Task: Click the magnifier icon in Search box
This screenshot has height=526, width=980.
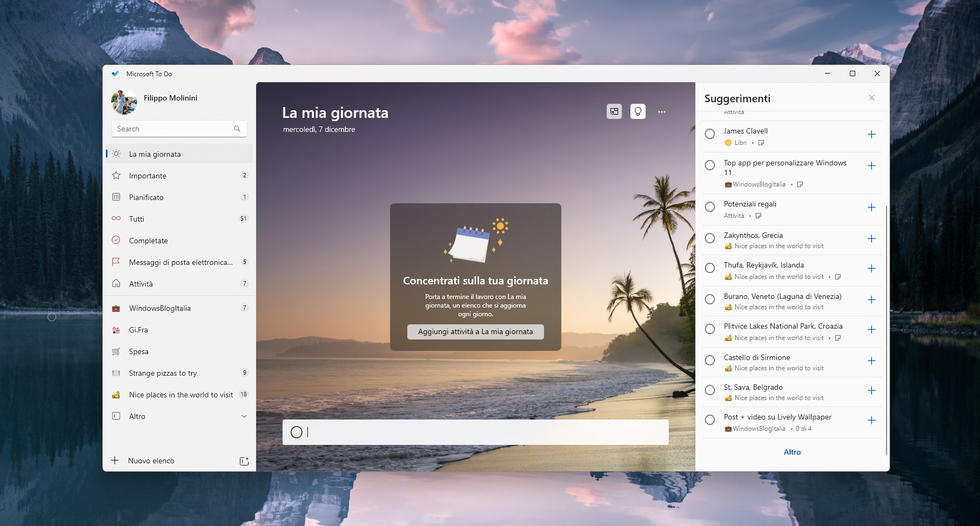Action: 237,129
